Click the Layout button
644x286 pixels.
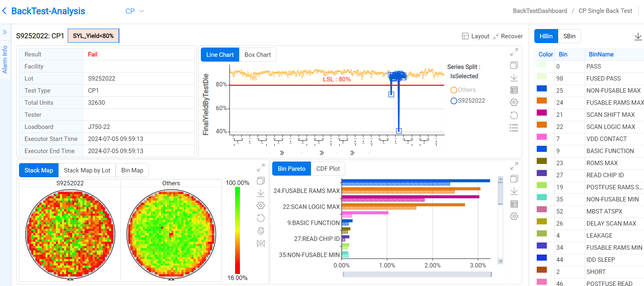tap(475, 36)
